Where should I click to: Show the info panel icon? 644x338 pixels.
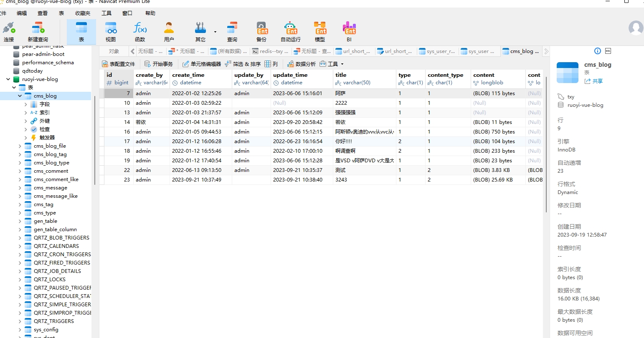598,51
